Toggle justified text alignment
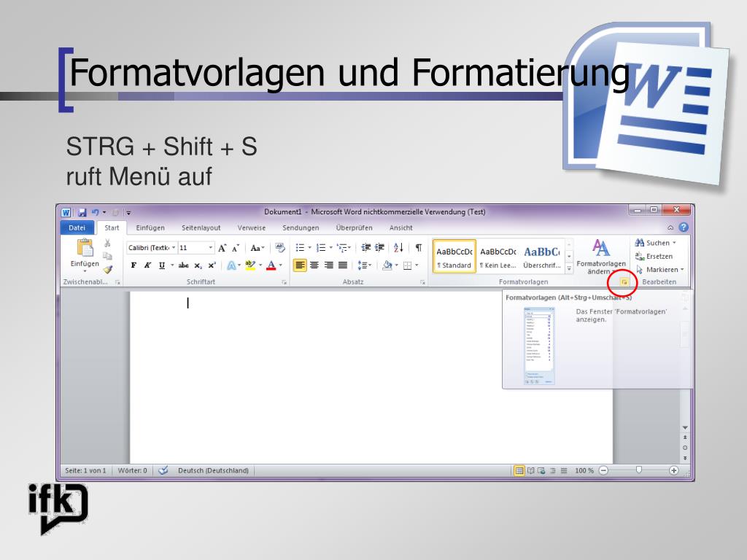Viewport: 747px width, 560px height. (343, 265)
